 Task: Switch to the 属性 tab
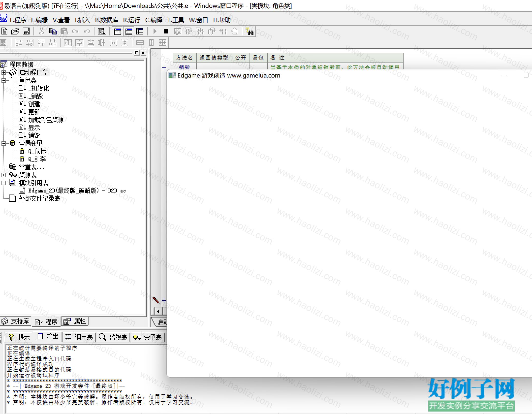click(x=75, y=321)
